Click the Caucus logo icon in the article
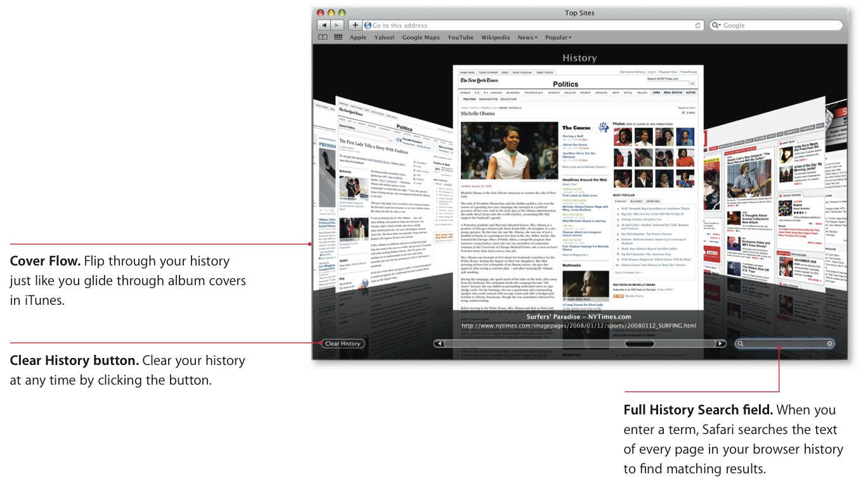Viewport: 868px width, 486px height. pyautogui.click(x=603, y=127)
